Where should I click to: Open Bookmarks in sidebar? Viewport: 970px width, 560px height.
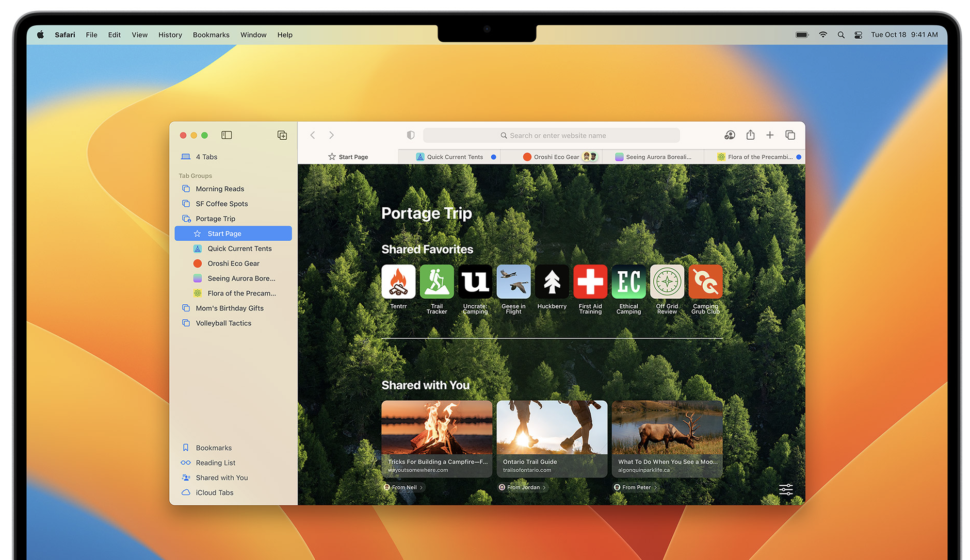tap(233, 448)
